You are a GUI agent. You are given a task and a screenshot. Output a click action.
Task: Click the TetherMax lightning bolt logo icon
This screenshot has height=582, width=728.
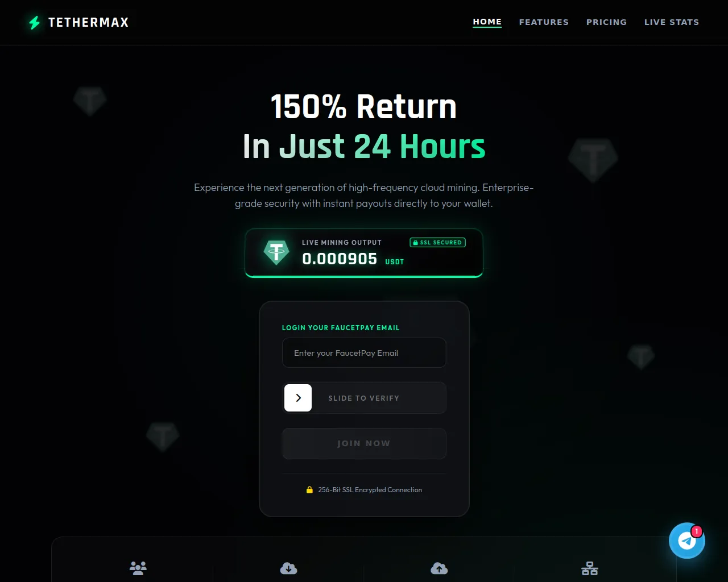[x=35, y=22]
